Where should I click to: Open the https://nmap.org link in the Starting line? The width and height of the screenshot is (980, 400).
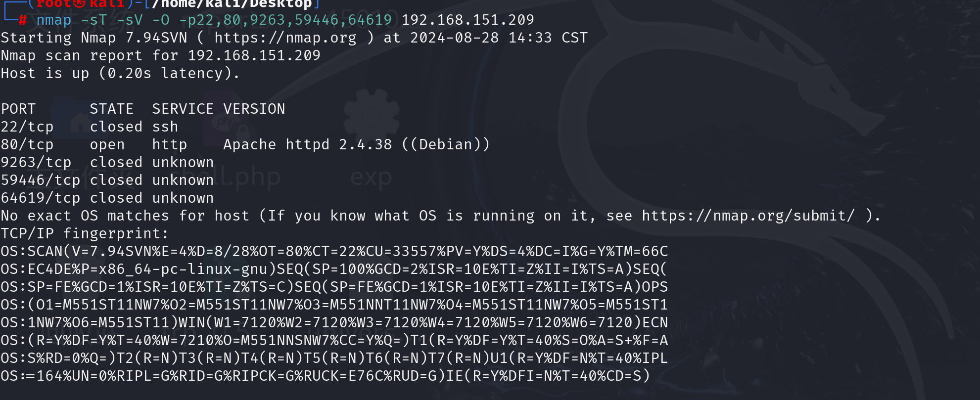tap(285, 38)
